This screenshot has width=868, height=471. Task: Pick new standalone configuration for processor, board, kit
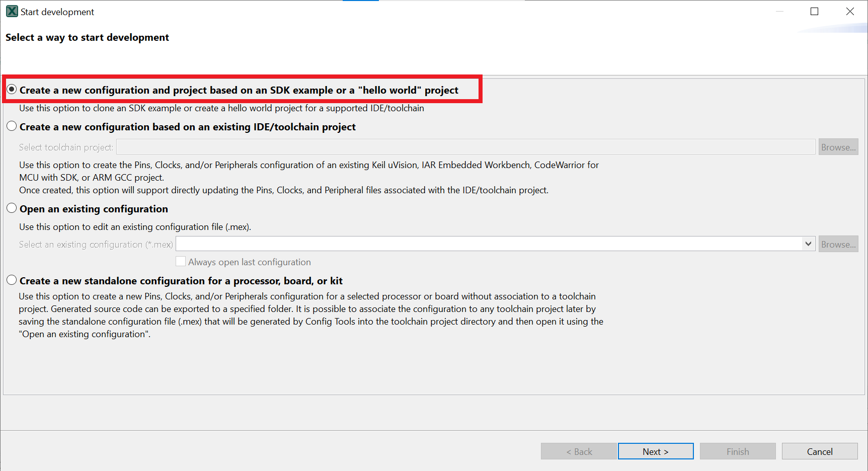(x=12, y=280)
